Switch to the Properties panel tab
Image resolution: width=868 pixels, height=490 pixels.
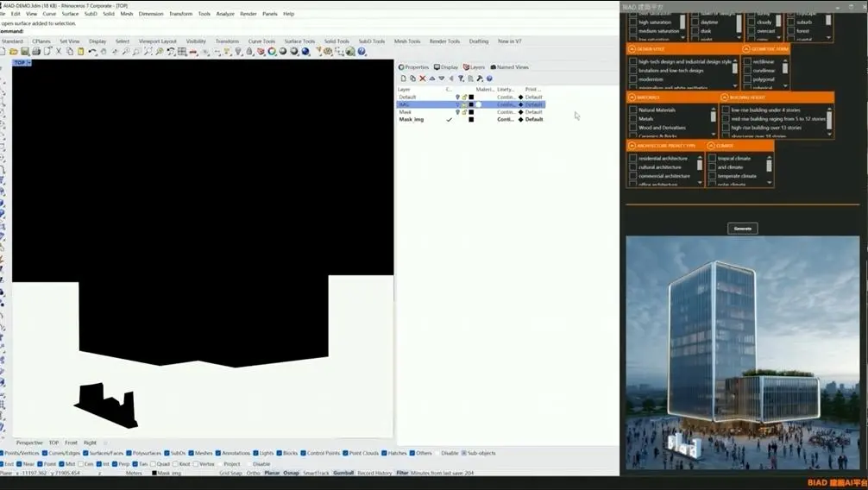[x=414, y=67]
